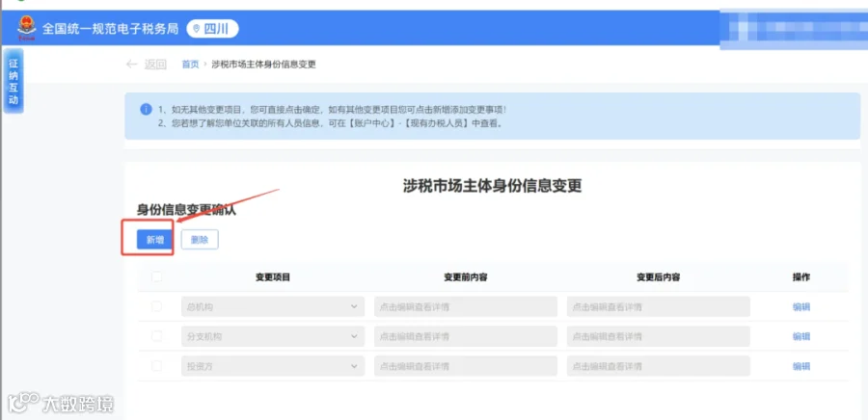The width and height of the screenshot is (868, 420).
Task: Open the 征纳互动 side panel
Action: pos(14,81)
